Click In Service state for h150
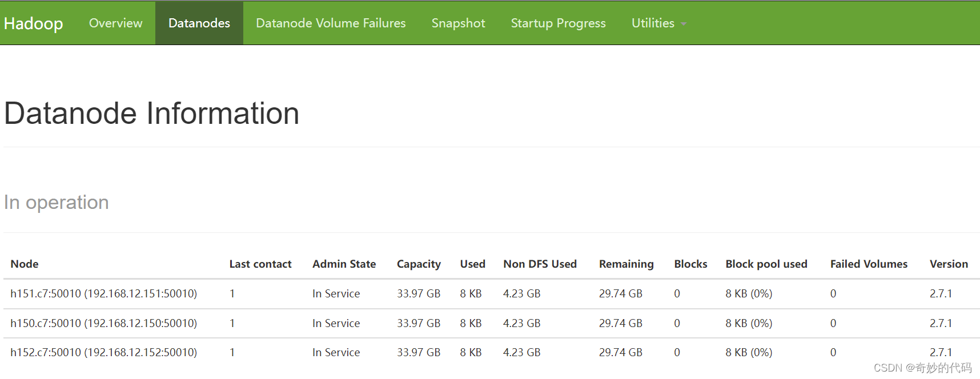Viewport: 980px width, 379px height. click(336, 323)
